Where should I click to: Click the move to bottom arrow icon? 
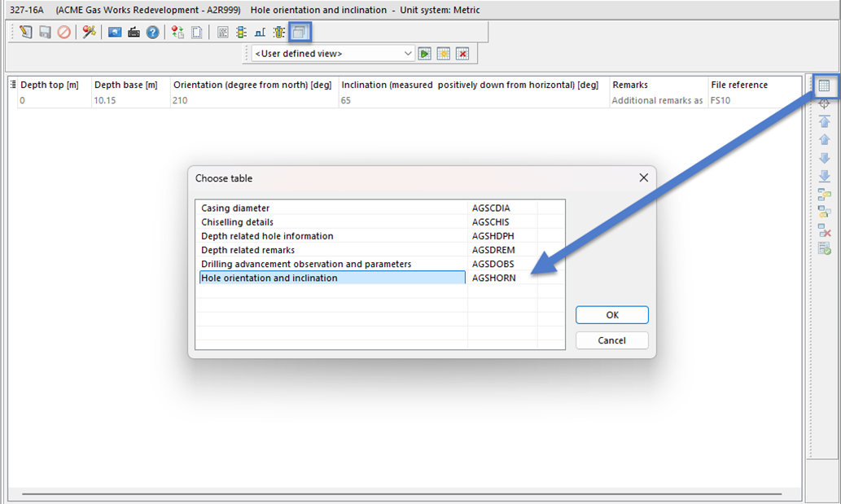824,176
